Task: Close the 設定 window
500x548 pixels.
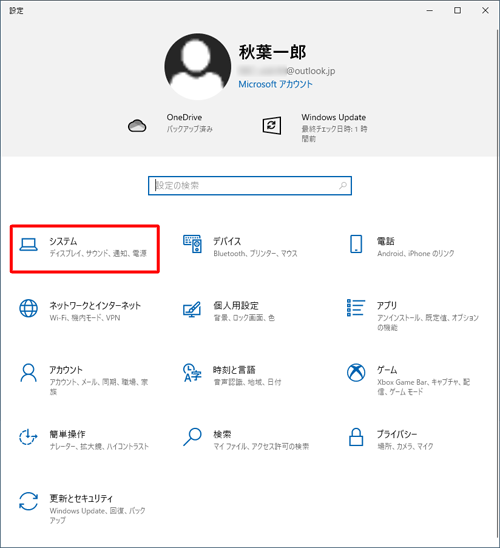Action: pos(485,10)
